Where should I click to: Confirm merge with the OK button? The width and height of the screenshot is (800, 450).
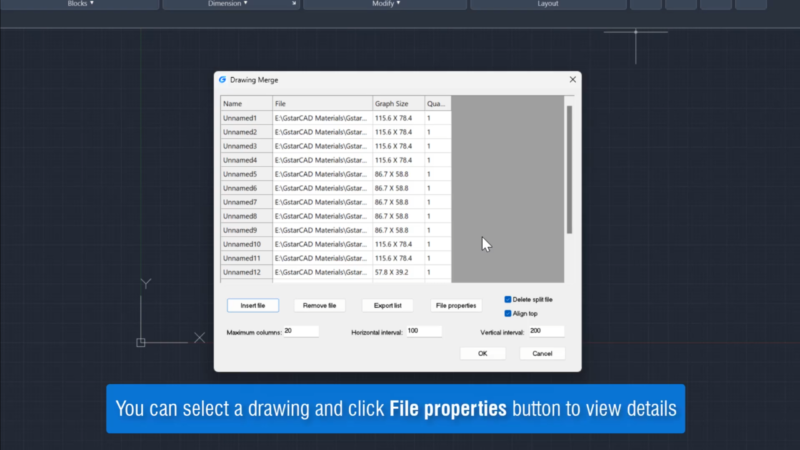point(482,353)
